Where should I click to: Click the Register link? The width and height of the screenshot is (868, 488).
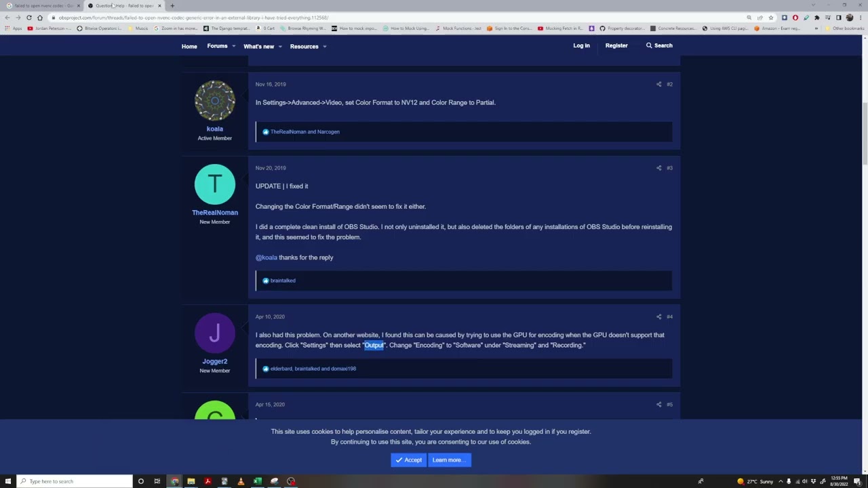tap(616, 45)
